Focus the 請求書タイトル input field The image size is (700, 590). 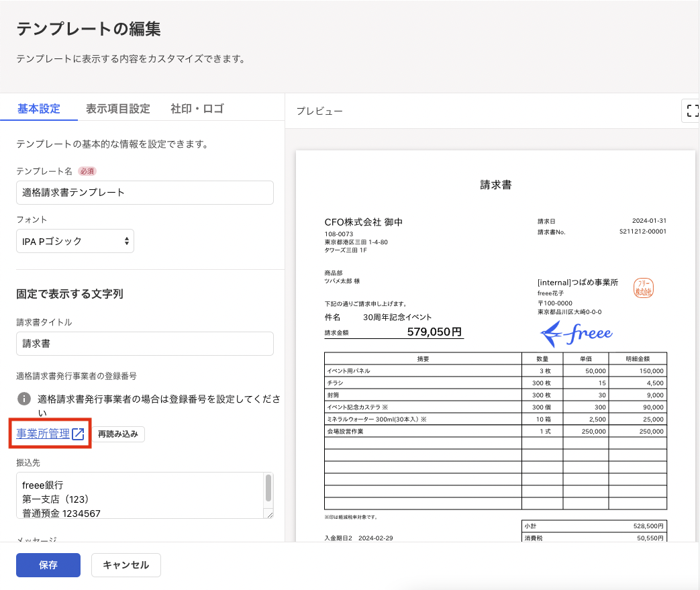145,344
